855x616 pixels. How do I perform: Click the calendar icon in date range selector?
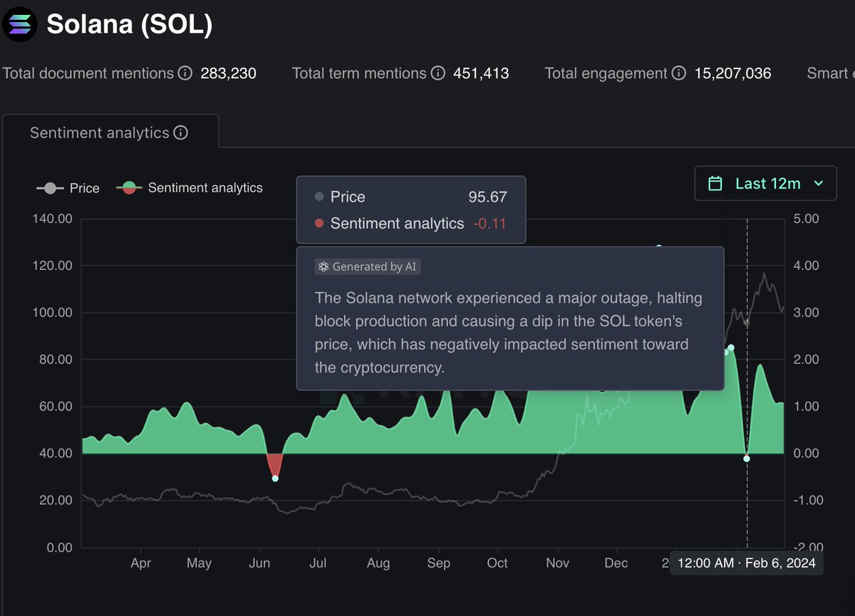pyautogui.click(x=715, y=184)
